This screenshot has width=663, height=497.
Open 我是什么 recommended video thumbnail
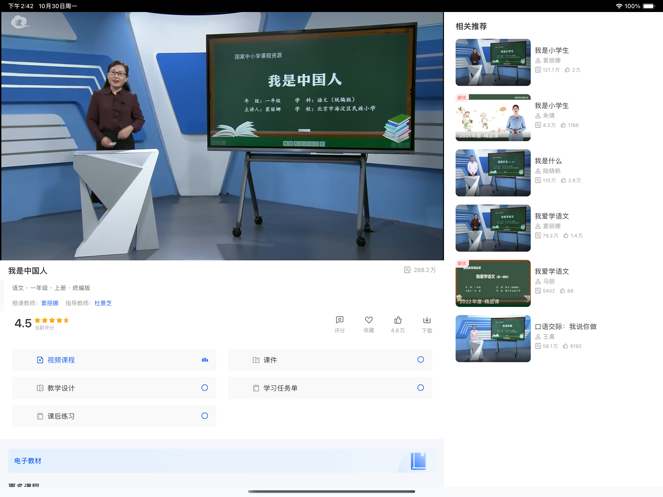click(493, 173)
